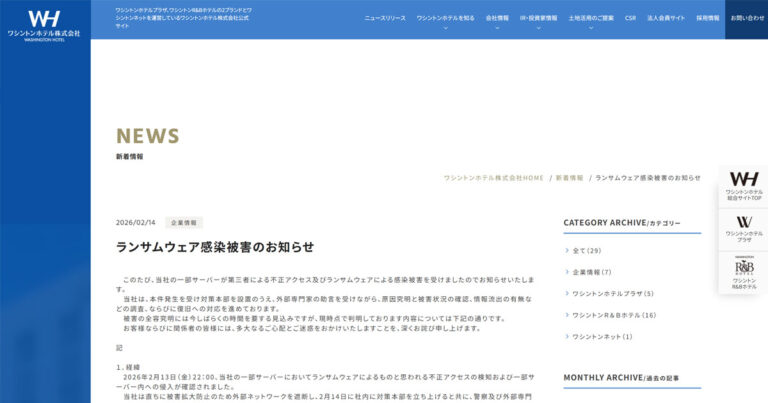
Task: Click the 新着情報 breadcrumb link
Action: pyautogui.click(x=569, y=177)
